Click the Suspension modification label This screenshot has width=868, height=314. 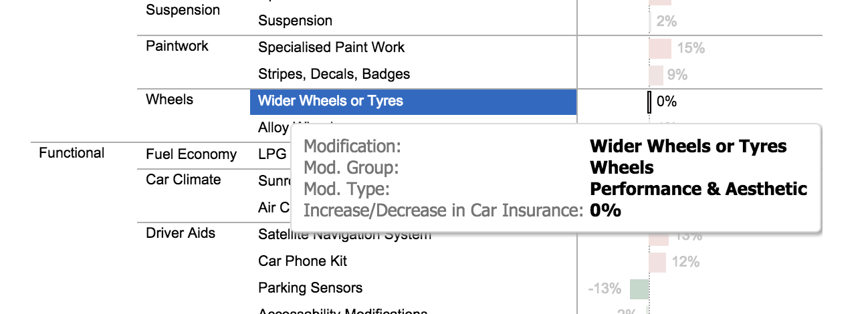(295, 21)
